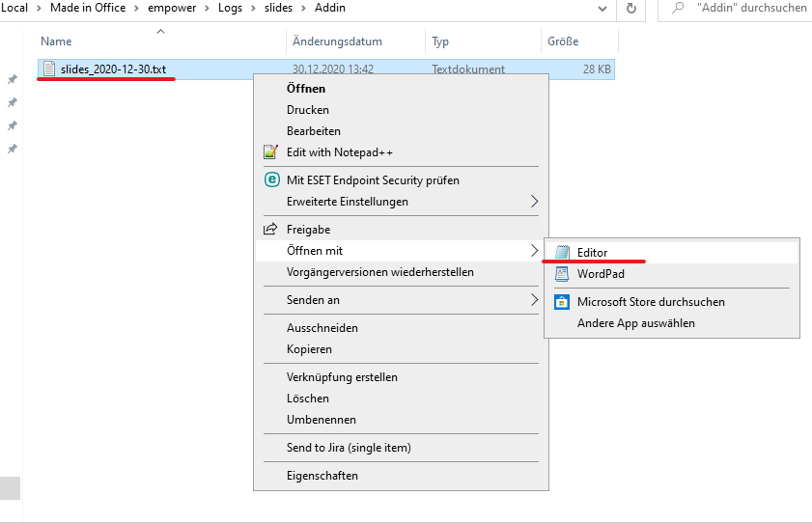
Task: Expand chevron after slides breadcrumb
Action: pos(303,9)
